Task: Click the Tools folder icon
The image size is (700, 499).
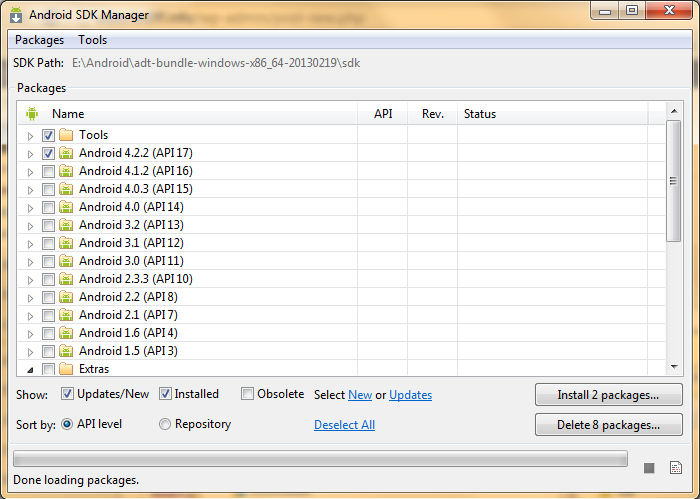Action: click(66, 135)
